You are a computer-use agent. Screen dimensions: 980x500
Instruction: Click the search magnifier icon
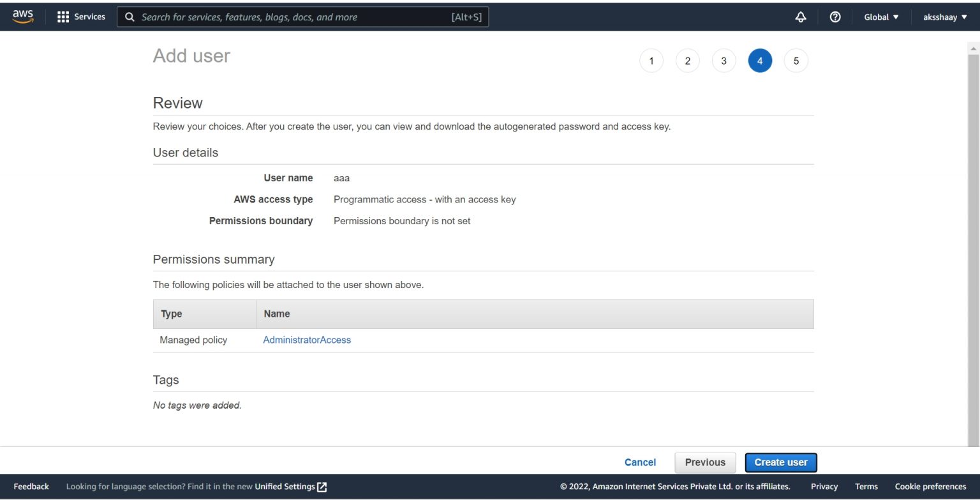coord(130,17)
